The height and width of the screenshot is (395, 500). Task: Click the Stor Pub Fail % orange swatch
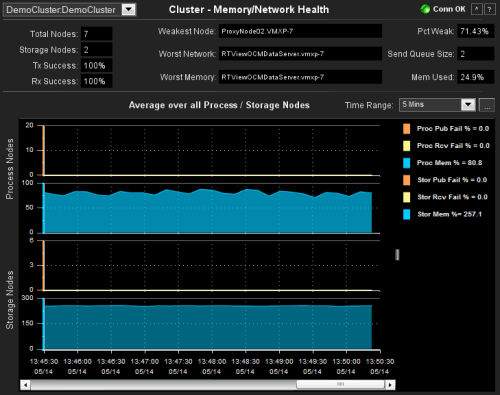tap(406, 180)
